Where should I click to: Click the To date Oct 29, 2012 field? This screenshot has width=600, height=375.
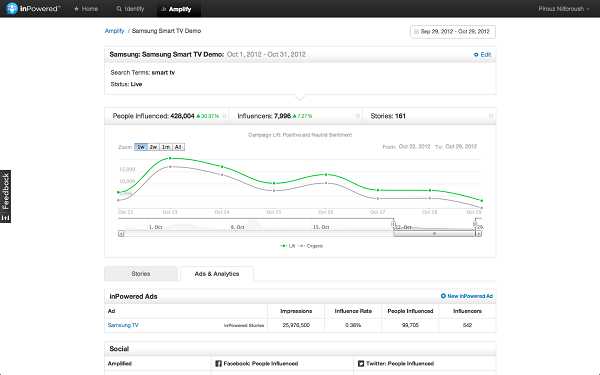(x=461, y=147)
